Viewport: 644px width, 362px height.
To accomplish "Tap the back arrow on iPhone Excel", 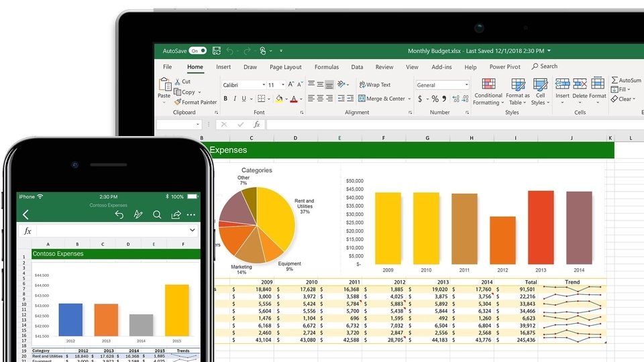I will (x=25, y=215).
